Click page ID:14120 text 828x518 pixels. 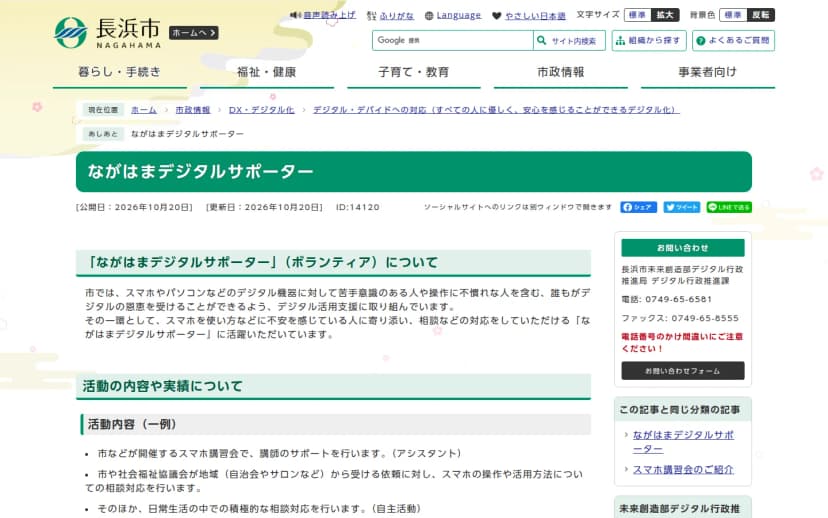tap(357, 208)
